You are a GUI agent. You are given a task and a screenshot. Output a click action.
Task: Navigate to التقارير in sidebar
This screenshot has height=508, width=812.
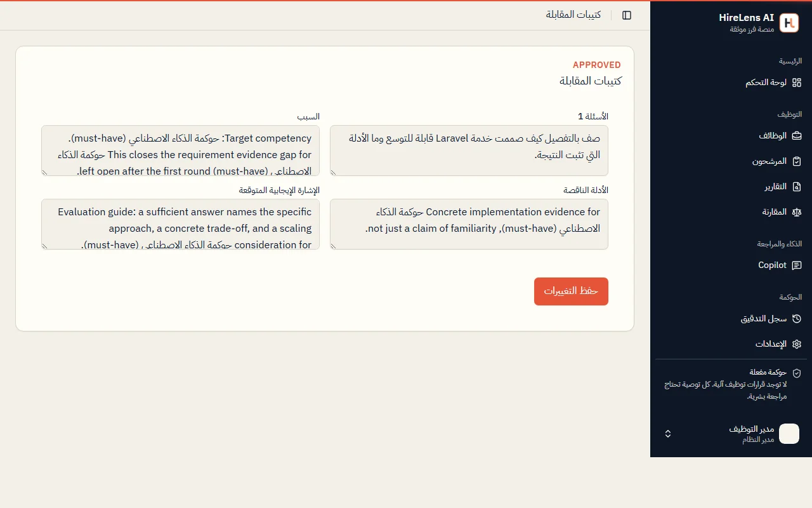[731, 187]
